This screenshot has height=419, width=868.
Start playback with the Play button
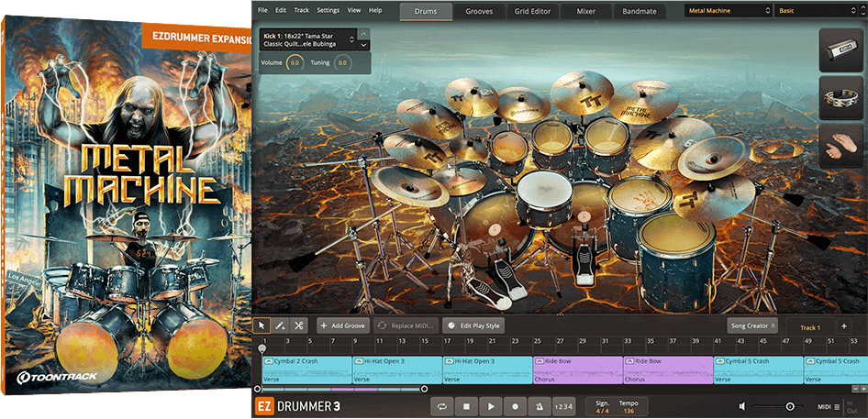click(491, 406)
